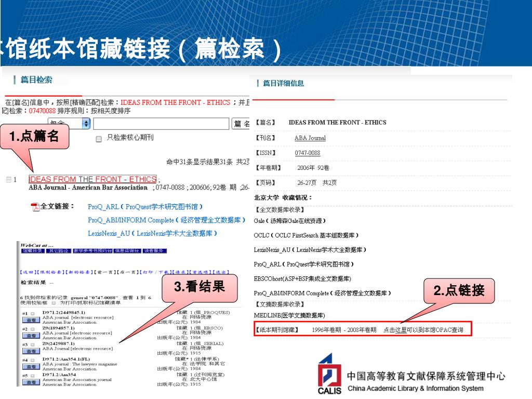Open 教学参考书预约台 tab in WebCat
The height and width of the screenshot is (399, 532).
tap(92, 251)
